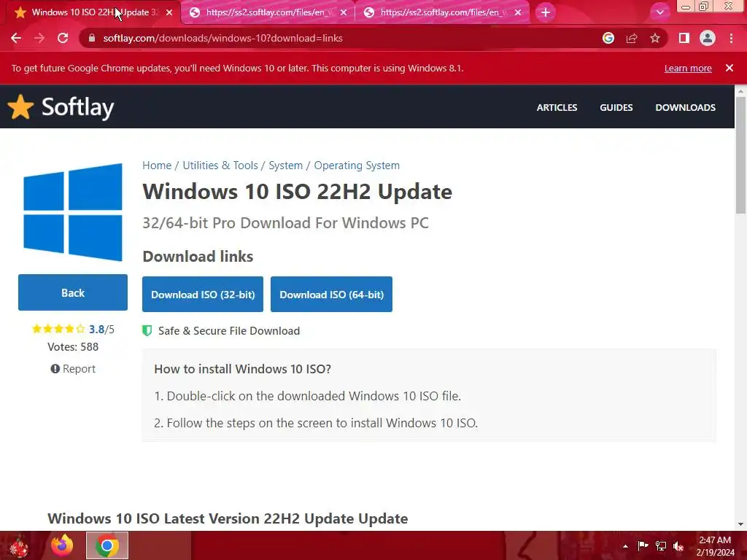The width and height of the screenshot is (747, 560).
Task: Reload the current page
Action: tap(63, 38)
